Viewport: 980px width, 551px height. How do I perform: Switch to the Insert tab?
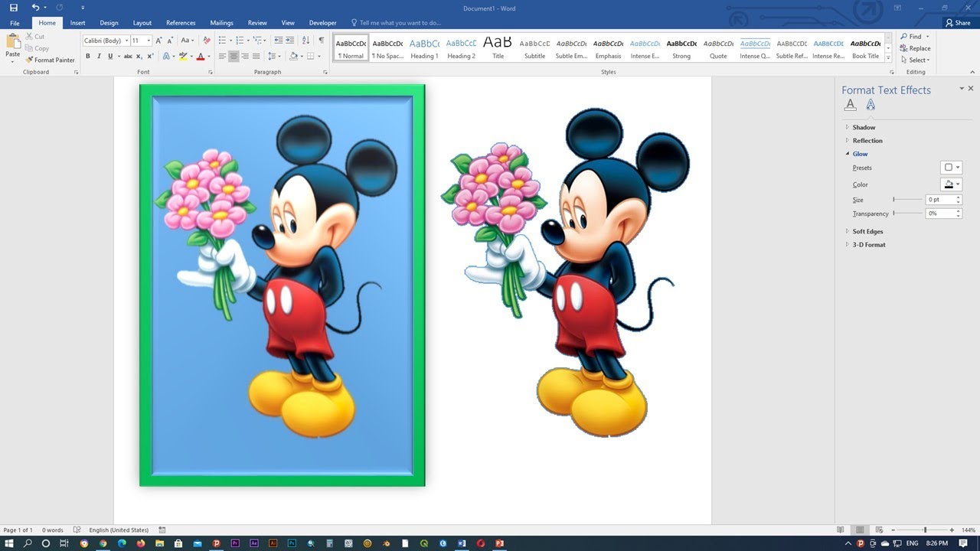click(x=78, y=23)
